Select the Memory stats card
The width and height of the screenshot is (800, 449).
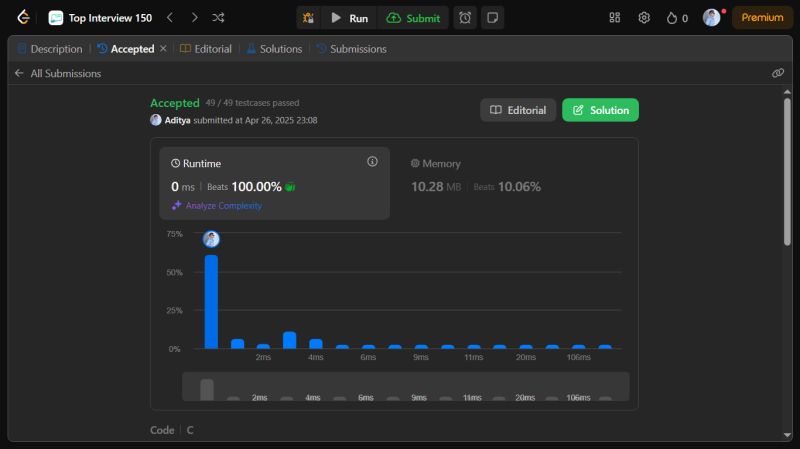point(513,183)
